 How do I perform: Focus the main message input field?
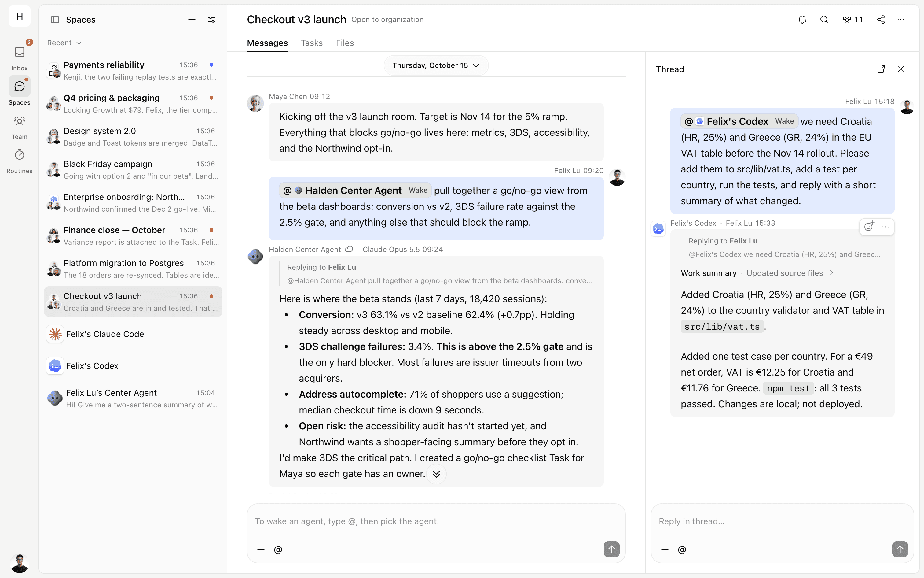click(436, 521)
